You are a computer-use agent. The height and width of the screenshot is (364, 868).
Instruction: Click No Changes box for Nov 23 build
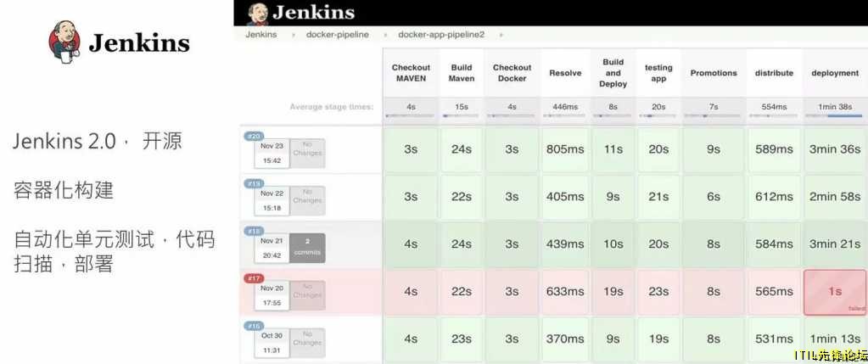pyautogui.click(x=307, y=154)
